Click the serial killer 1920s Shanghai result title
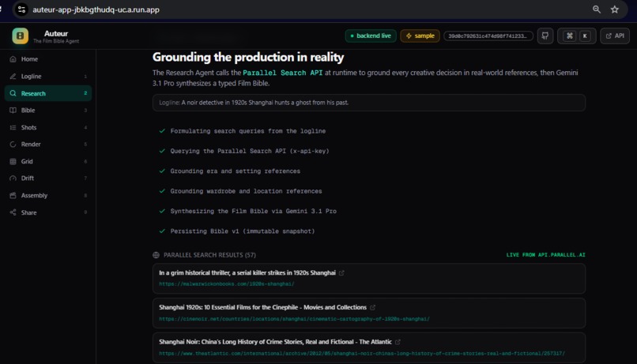637x364 pixels. 247,272
